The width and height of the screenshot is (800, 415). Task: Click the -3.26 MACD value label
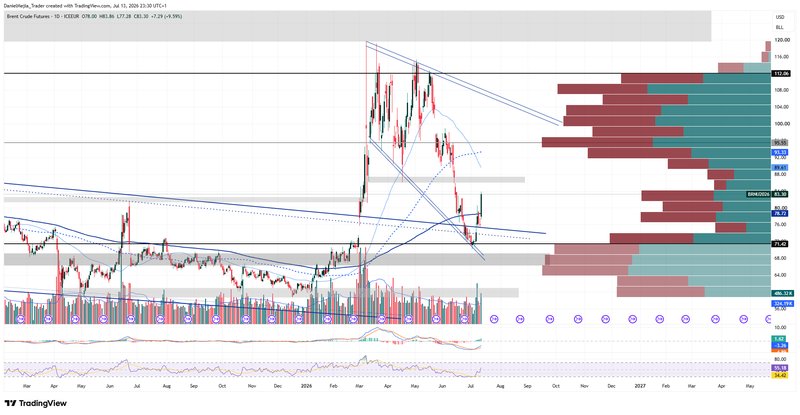click(x=779, y=346)
